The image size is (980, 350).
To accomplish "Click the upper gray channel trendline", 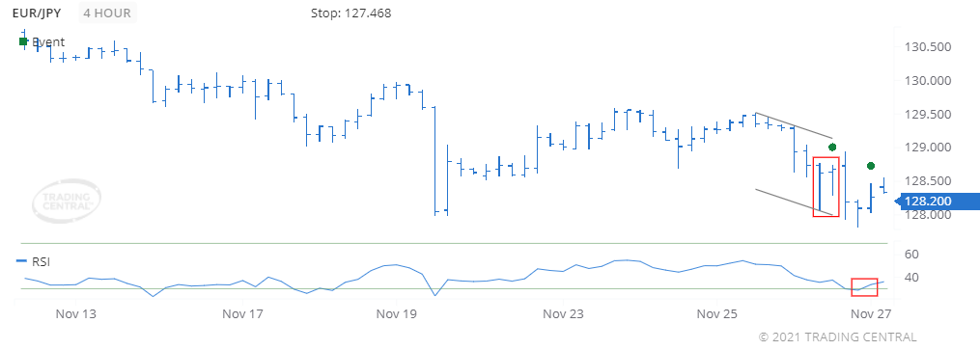I will (x=795, y=125).
